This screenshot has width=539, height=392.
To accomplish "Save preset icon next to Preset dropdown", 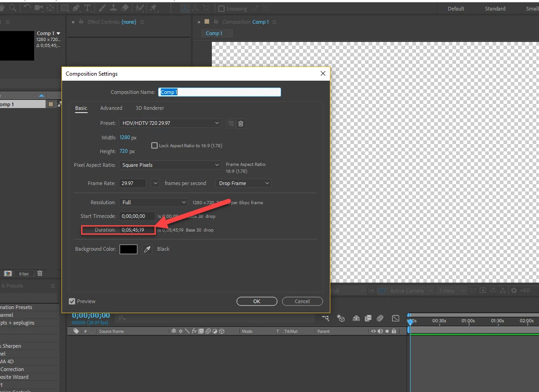I will [x=231, y=124].
